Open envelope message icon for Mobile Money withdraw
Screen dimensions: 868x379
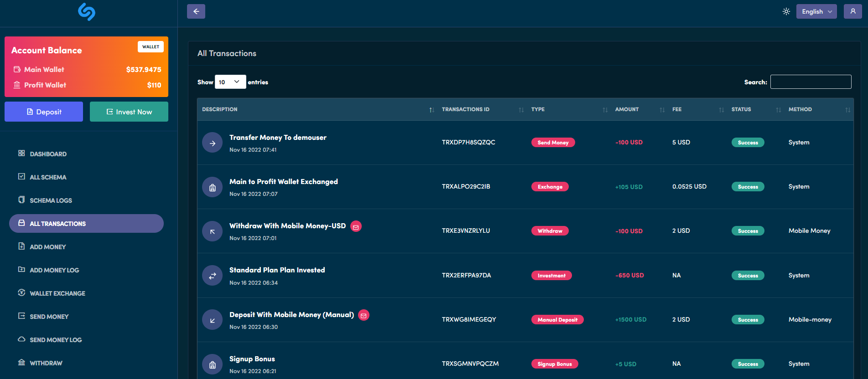pyautogui.click(x=356, y=226)
